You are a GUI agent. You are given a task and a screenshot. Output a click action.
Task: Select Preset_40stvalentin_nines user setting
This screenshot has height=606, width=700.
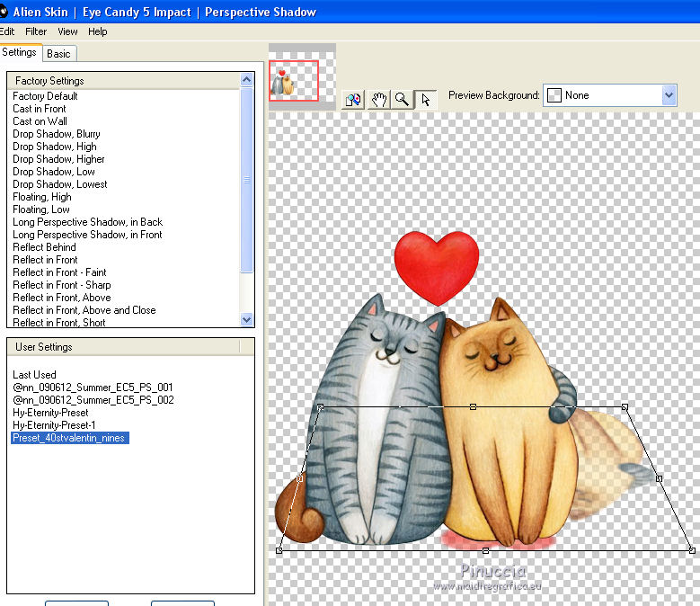[70, 438]
